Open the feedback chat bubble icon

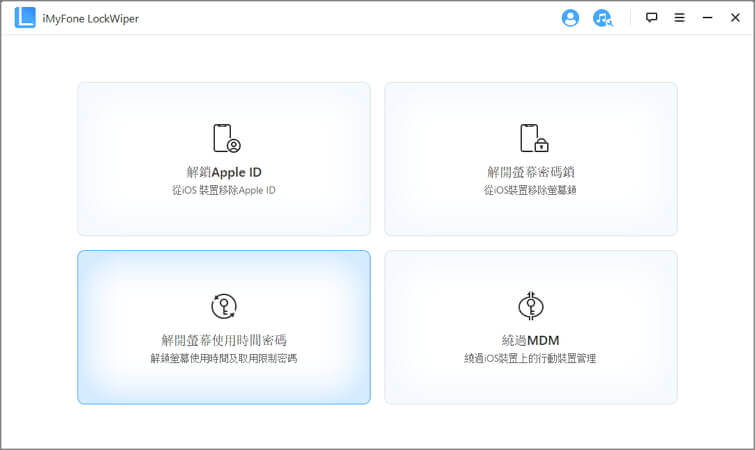pos(652,18)
